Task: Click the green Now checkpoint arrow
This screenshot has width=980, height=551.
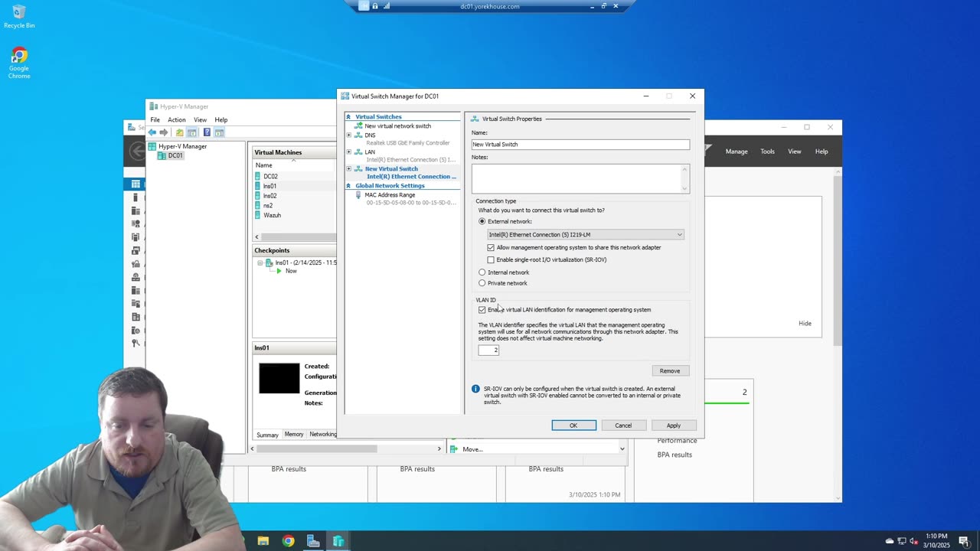Action: tap(279, 271)
